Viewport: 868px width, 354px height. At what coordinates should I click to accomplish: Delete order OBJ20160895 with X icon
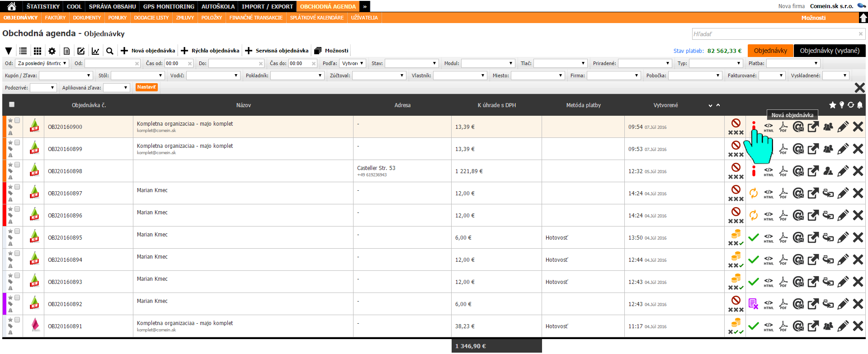[858, 238]
